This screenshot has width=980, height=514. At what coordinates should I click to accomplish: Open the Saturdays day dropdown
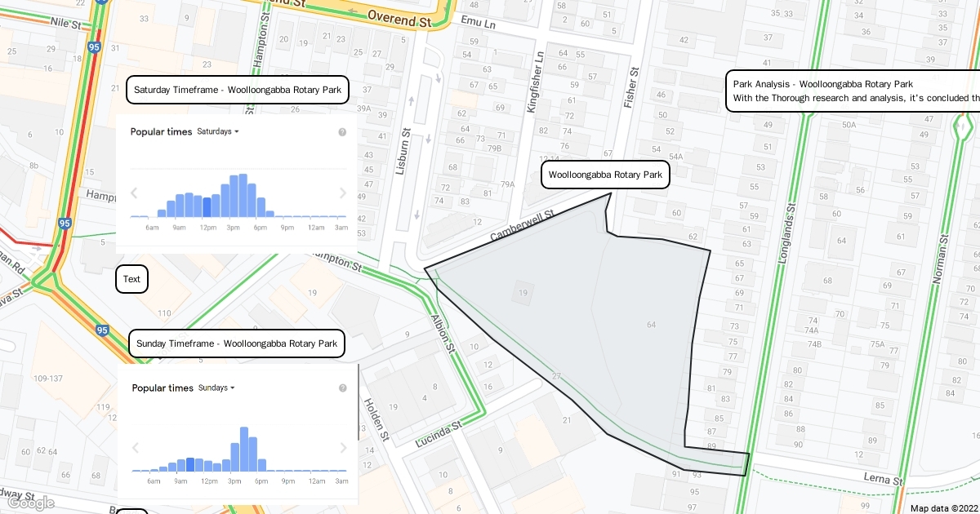tap(218, 131)
